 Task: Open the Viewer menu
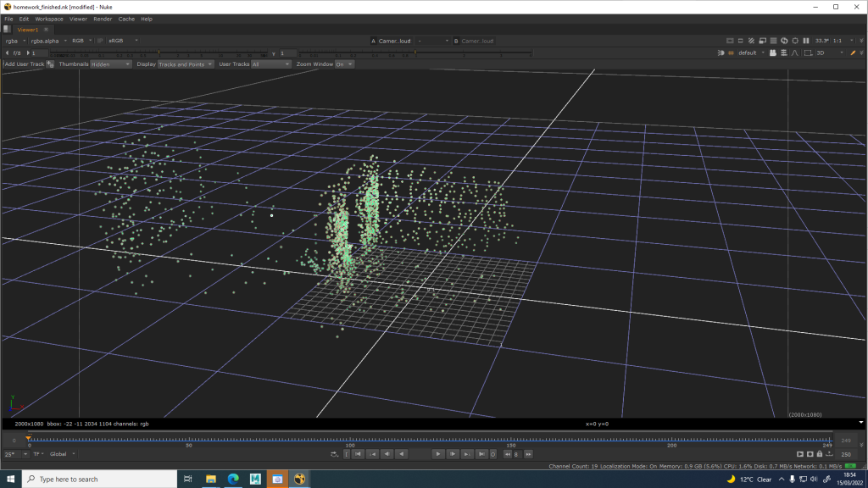pyautogui.click(x=78, y=19)
